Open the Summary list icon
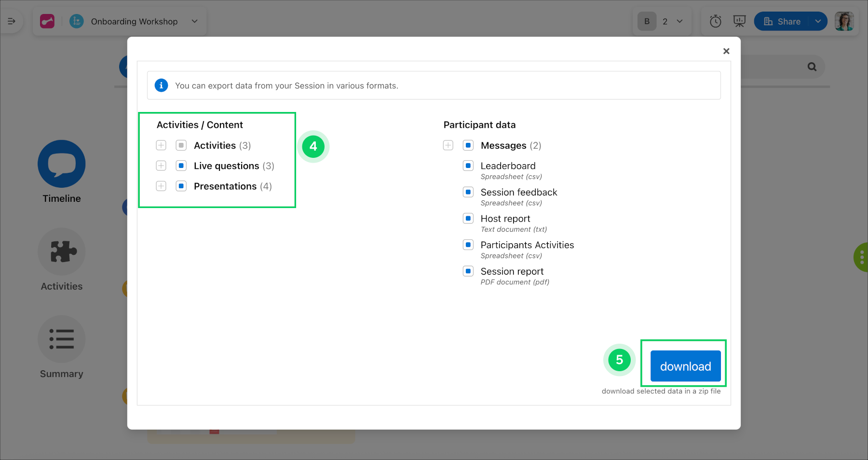The height and width of the screenshot is (460, 868). [x=62, y=339]
